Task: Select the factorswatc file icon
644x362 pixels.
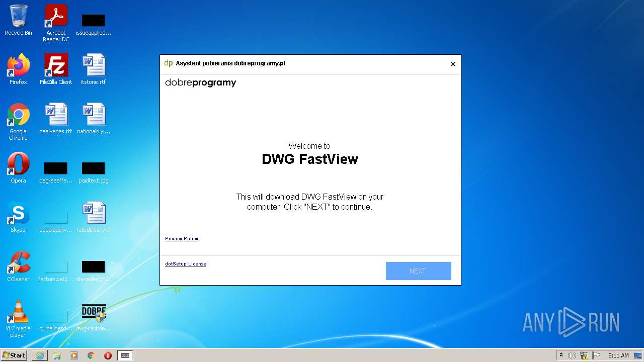Action: (56, 271)
